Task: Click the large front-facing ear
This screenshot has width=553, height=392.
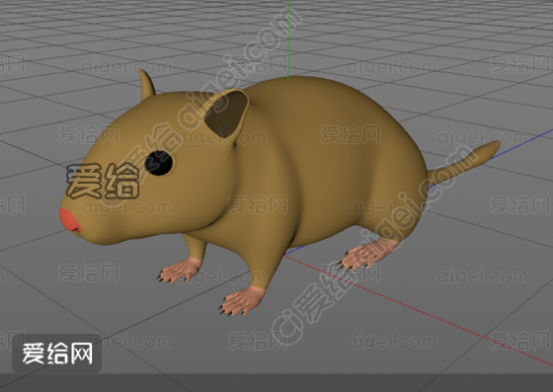Action: 227,114
